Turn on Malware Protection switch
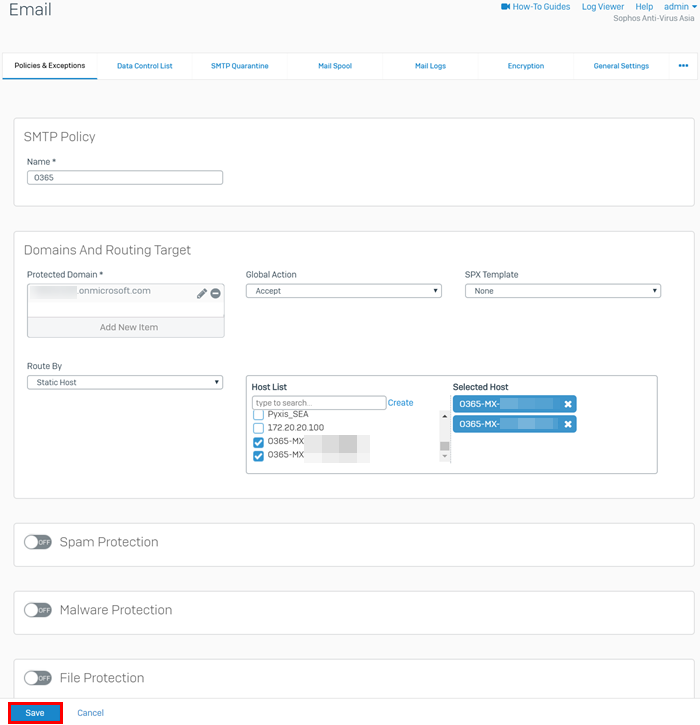This screenshot has height=725, width=700. (x=38, y=610)
